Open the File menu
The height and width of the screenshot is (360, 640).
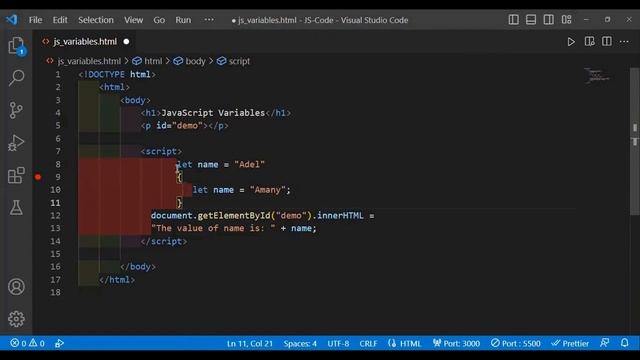[36, 20]
